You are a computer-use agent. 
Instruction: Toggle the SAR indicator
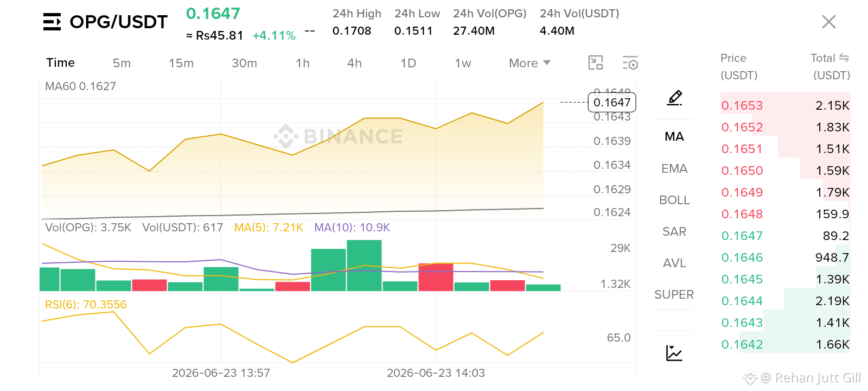tap(674, 231)
